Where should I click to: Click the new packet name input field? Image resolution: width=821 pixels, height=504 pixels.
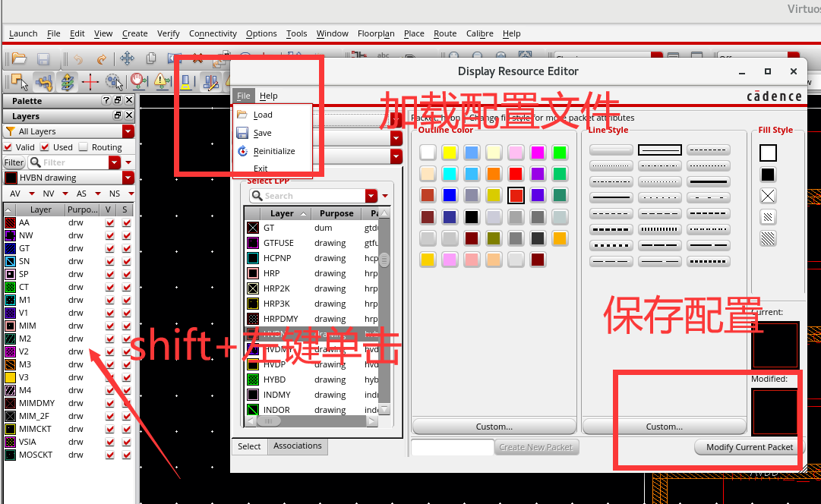click(453, 447)
